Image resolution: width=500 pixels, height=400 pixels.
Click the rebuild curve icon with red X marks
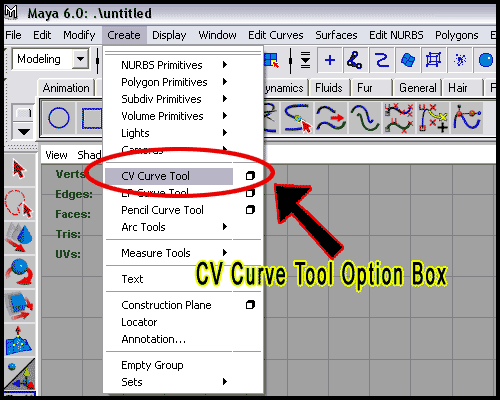pos(399,118)
